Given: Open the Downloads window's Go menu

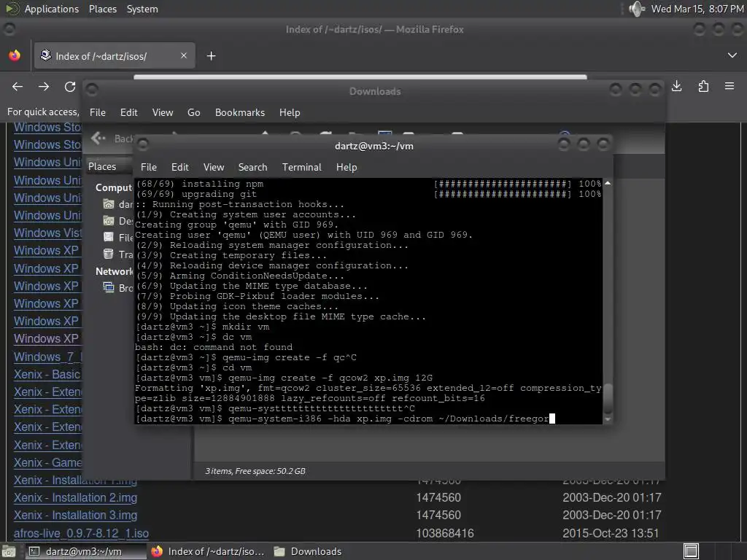Looking at the screenshot, I should point(193,112).
